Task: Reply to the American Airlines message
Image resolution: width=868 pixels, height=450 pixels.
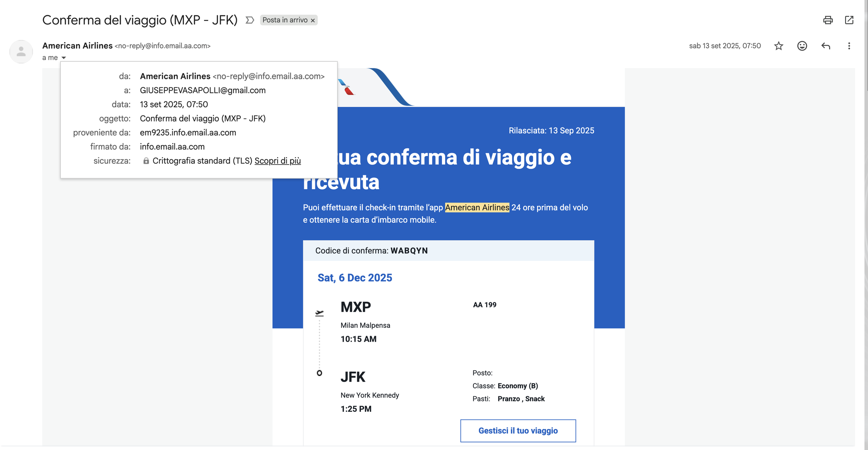Action: click(826, 45)
